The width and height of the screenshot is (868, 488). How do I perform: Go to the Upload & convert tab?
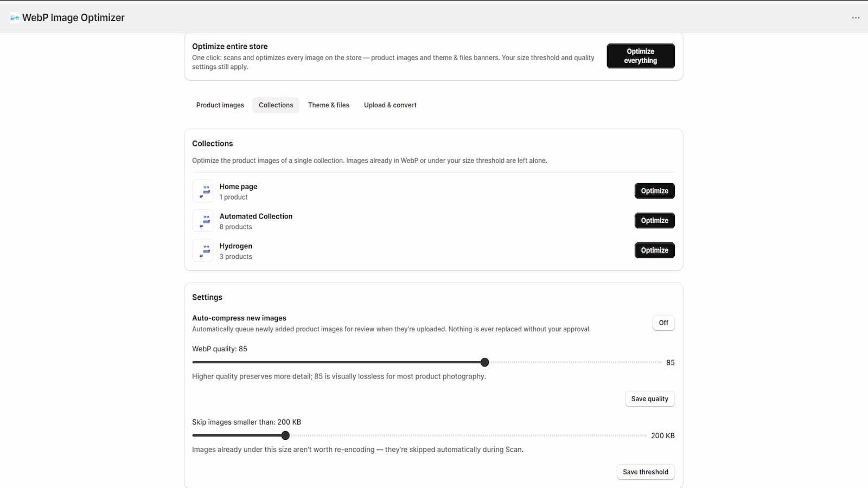click(390, 105)
